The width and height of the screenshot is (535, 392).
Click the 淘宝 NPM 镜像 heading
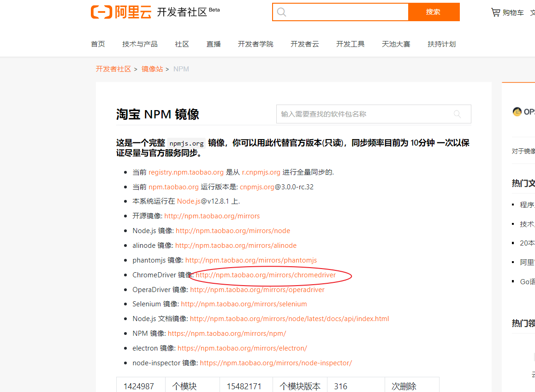[158, 114]
